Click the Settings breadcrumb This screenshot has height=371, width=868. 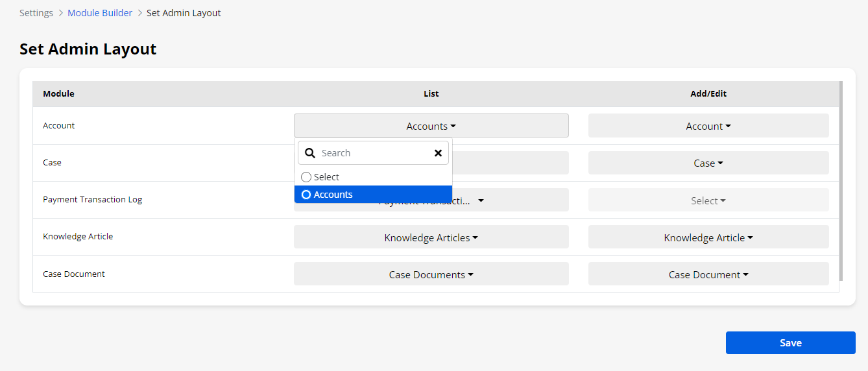pos(36,13)
